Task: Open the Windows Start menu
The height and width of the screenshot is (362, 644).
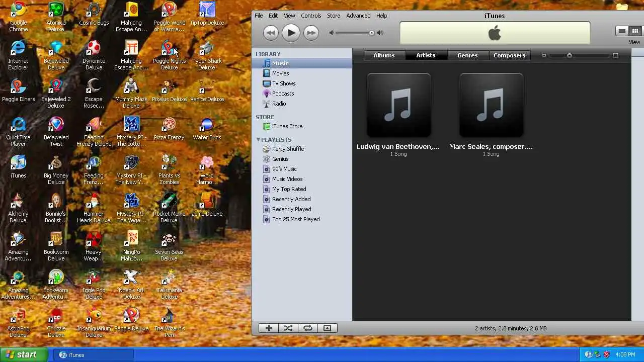Action: point(24,354)
